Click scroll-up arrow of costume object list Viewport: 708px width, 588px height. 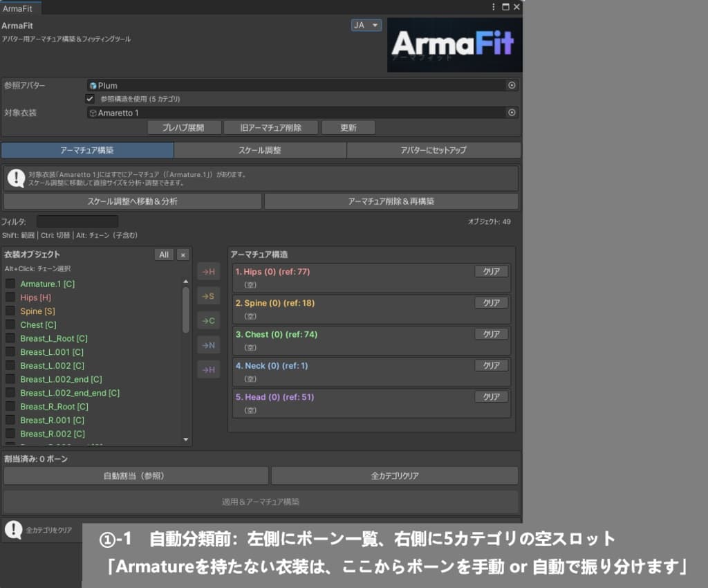pos(185,282)
